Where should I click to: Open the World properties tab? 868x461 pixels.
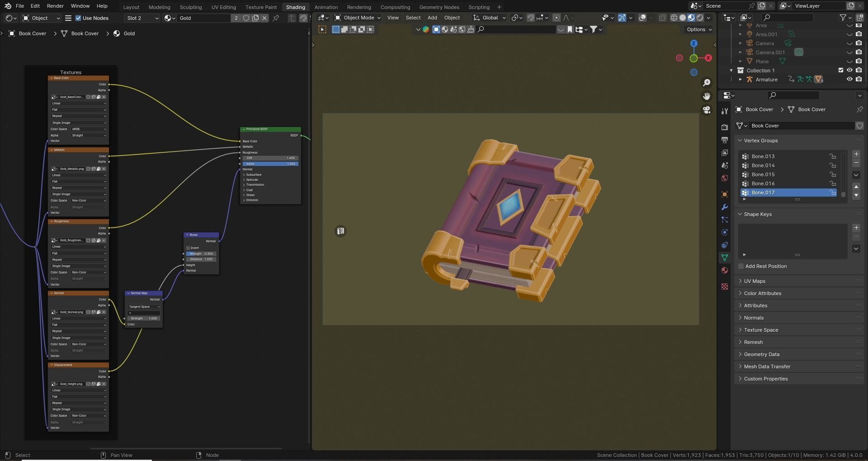click(x=725, y=178)
